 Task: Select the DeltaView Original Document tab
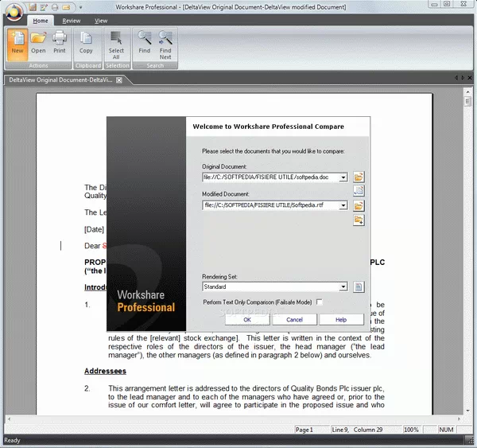pyautogui.click(x=60, y=80)
